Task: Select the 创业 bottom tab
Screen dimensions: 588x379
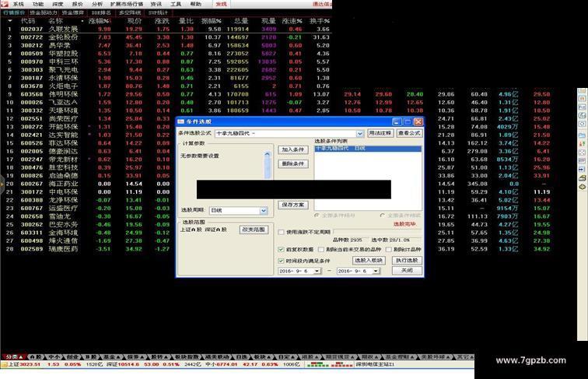Action: [72, 356]
